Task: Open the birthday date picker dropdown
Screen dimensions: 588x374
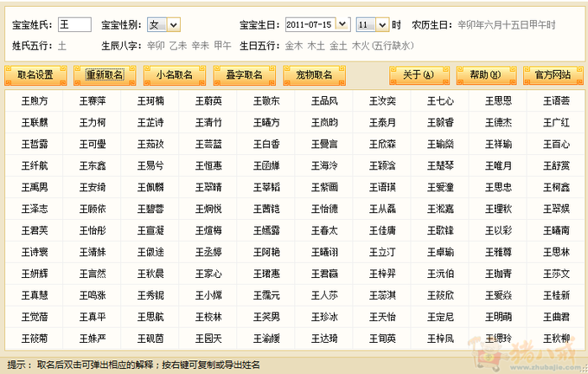Action: click(342, 25)
